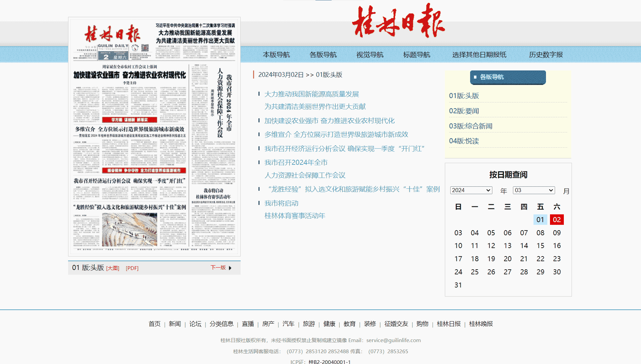Image resolution: width=641 pixels, height=364 pixels.
Task: Click 01 版:头版 caption under thumbnail
Action: coord(88,268)
